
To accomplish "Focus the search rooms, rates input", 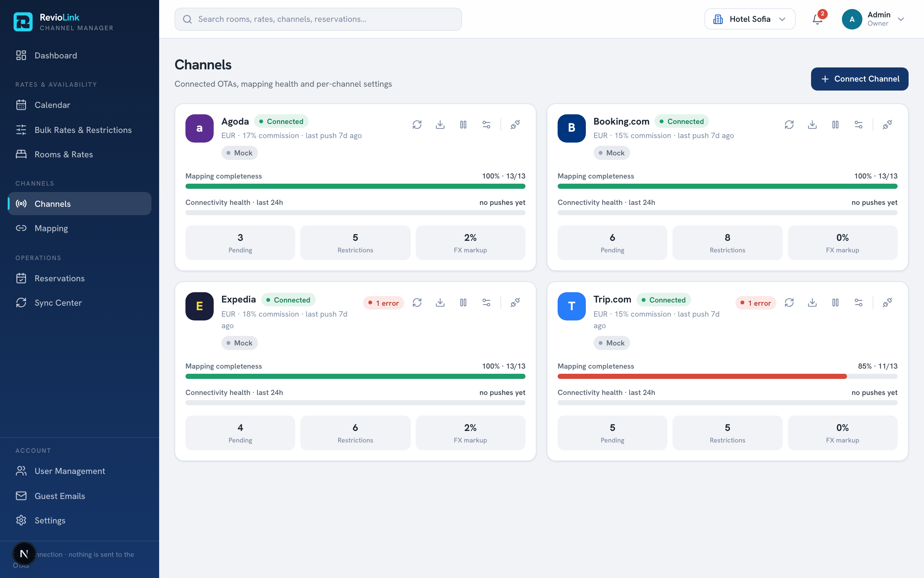I will click(x=318, y=19).
